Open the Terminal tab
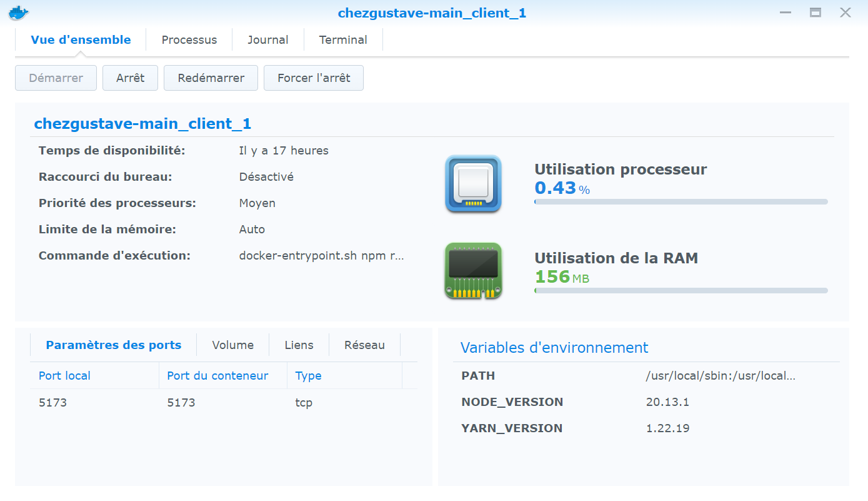The width and height of the screenshot is (868, 501). pyautogui.click(x=343, y=40)
